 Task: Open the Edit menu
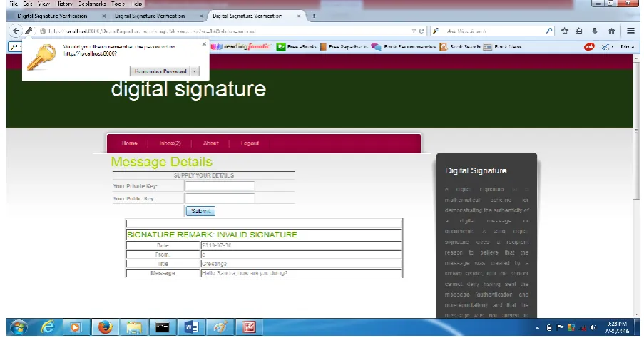click(28, 4)
